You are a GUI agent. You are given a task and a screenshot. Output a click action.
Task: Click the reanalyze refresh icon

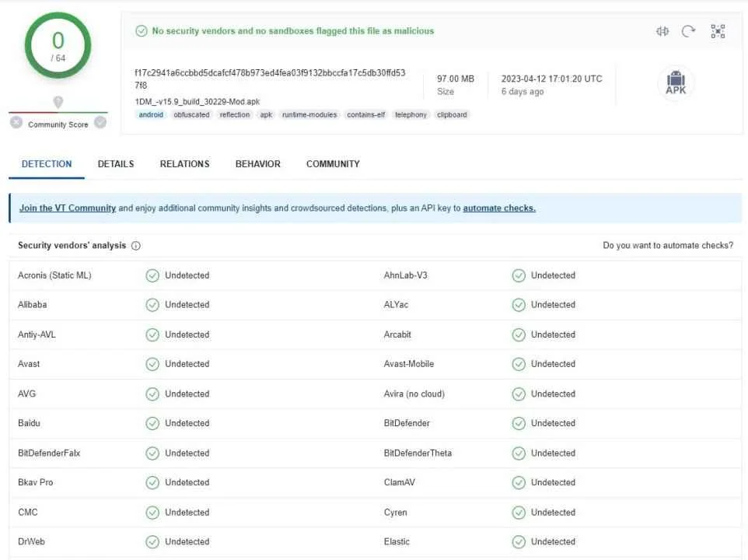coord(688,31)
